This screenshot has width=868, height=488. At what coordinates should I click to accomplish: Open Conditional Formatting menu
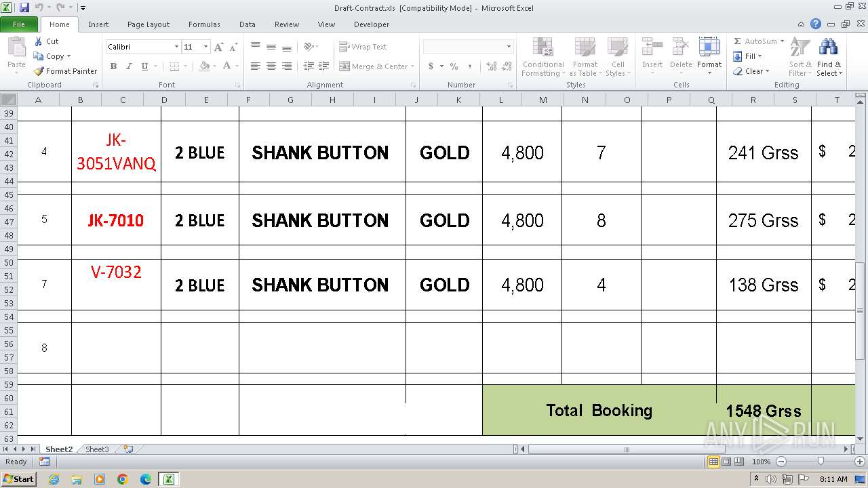543,57
